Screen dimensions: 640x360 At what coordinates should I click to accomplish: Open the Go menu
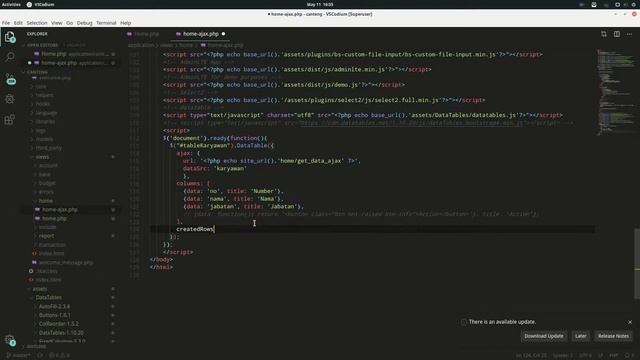click(69, 23)
